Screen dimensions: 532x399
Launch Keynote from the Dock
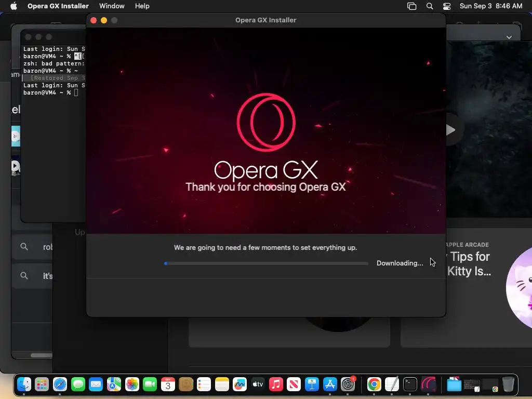click(x=312, y=384)
